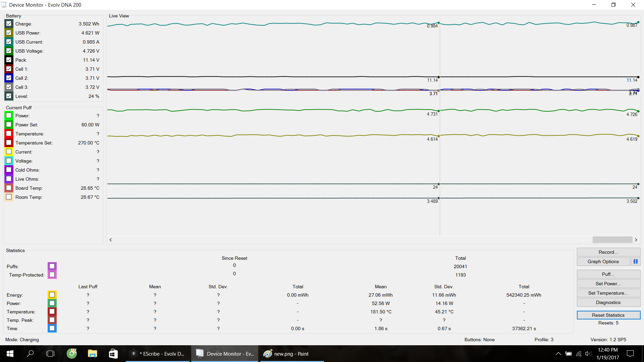Open the Action Center notification icon
The image size is (644, 362).
[630, 354]
